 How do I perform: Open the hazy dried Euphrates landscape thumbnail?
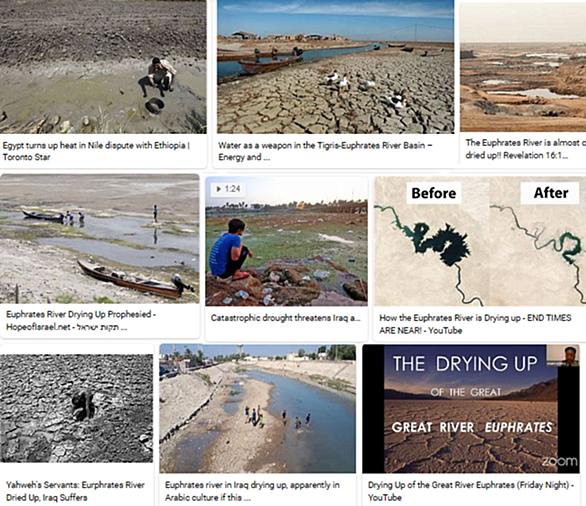pos(523,67)
